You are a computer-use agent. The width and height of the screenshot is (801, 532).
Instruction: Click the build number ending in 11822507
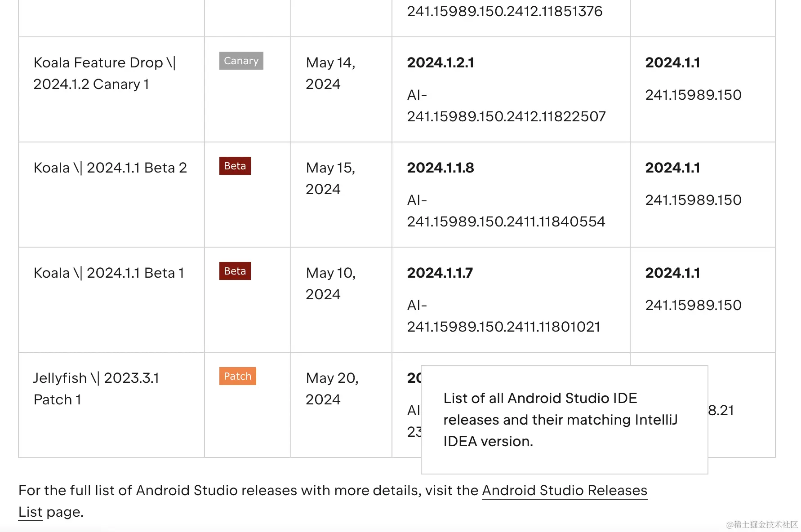pyautogui.click(x=506, y=117)
